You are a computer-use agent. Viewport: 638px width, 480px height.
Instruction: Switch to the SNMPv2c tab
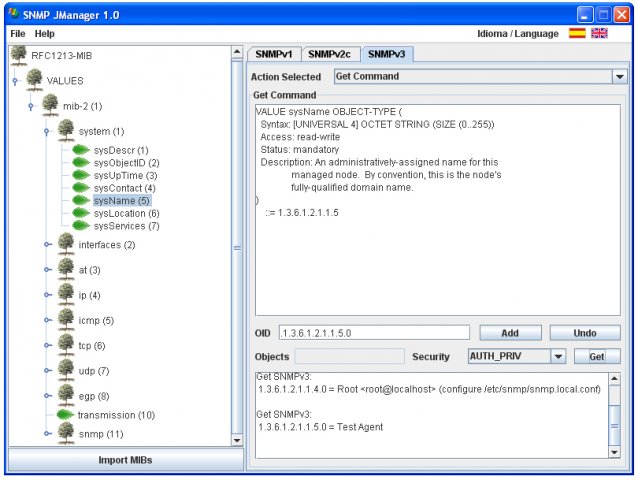pos(330,54)
